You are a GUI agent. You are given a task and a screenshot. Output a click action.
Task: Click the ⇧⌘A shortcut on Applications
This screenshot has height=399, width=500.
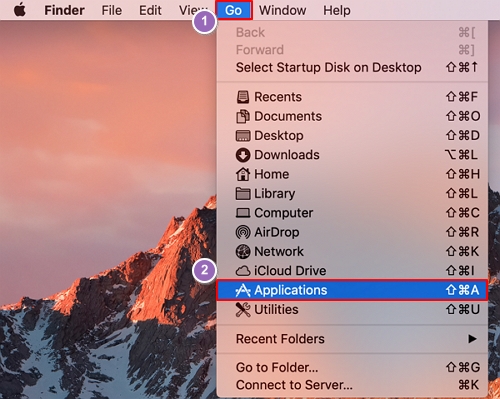point(463,290)
